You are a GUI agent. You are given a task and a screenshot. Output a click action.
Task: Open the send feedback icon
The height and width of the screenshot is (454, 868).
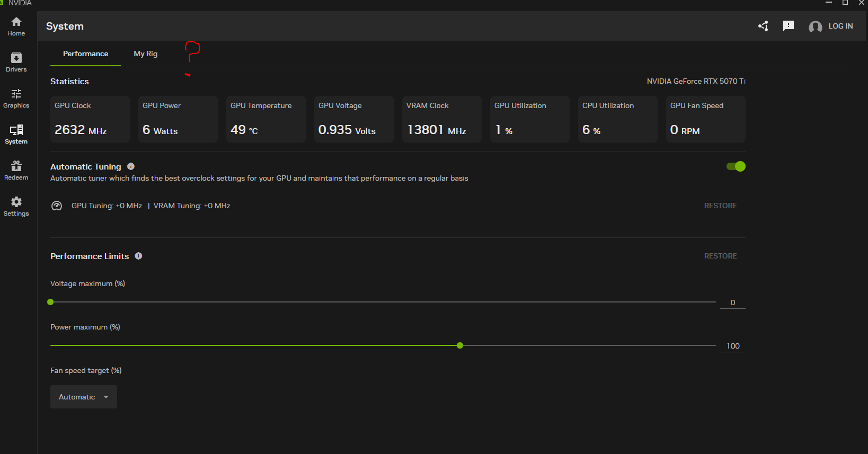point(789,26)
